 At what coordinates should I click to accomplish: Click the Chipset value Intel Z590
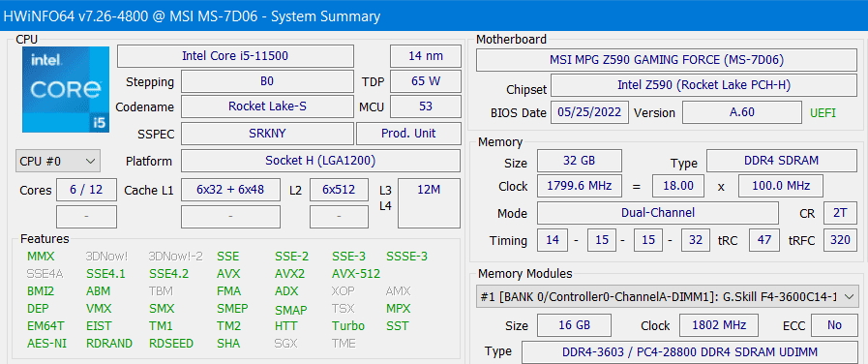703,85
